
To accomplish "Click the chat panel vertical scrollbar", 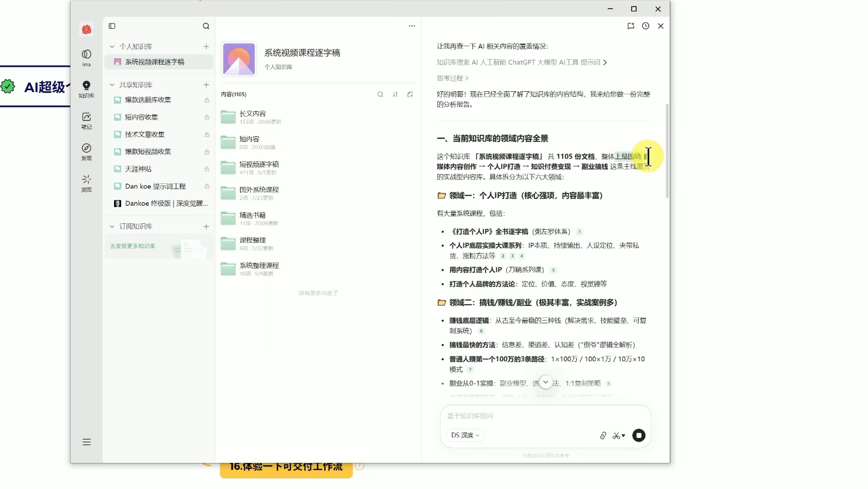I will [x=667, y=151].
